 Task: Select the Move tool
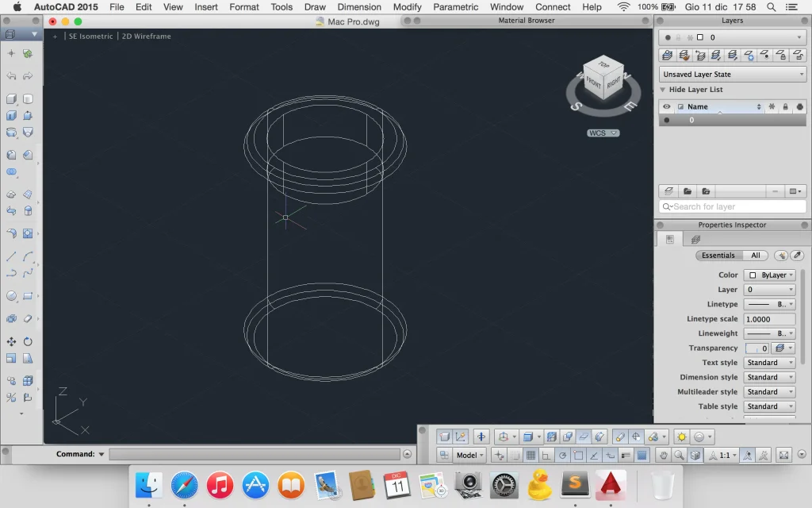11,341
